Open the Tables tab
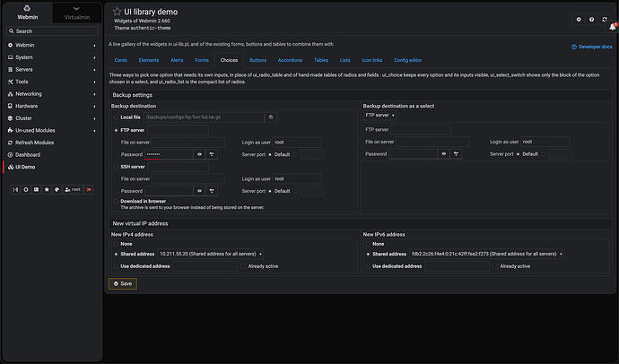Viewport: 619px width, 364px height. tap(321, 60)
